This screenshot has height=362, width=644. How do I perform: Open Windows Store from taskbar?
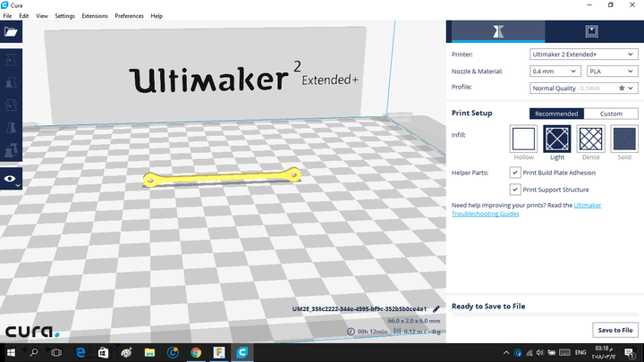[x=104, y=352]
